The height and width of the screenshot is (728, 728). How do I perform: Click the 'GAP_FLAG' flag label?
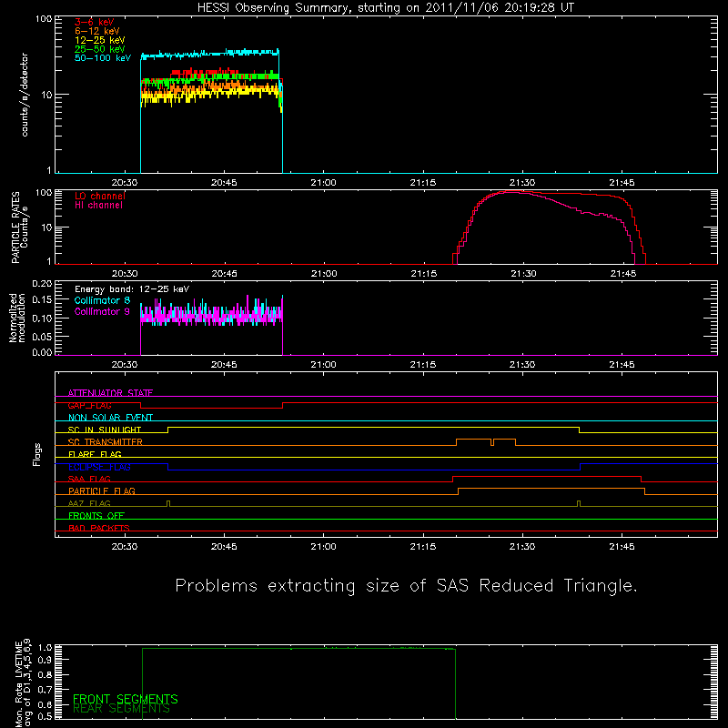coord(89,405)
